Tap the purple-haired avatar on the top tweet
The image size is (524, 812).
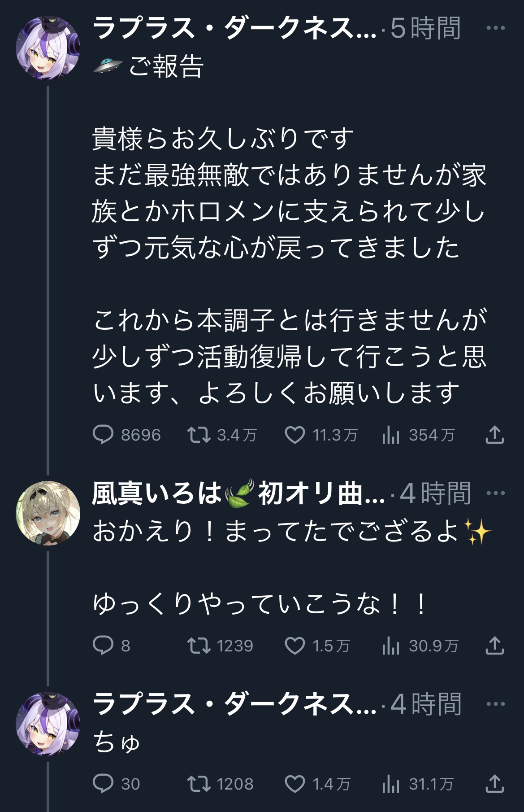48,48
